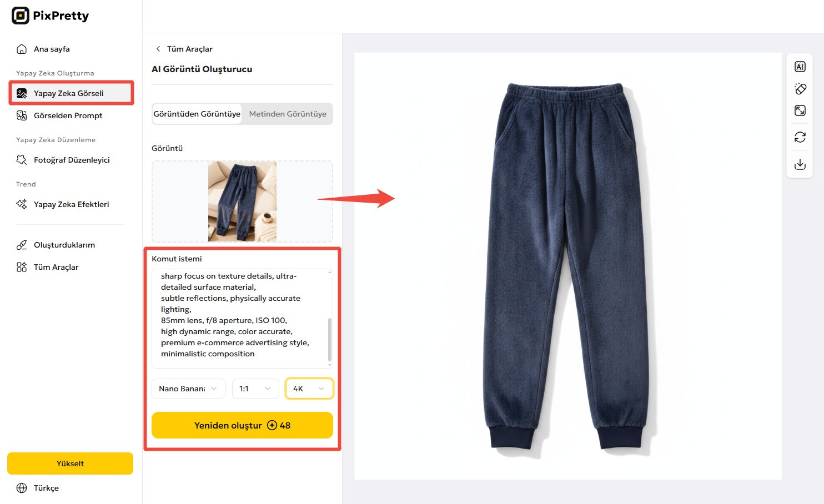
Task: Open Fotoğraf Düzenleyici
Action: point(71,160)
